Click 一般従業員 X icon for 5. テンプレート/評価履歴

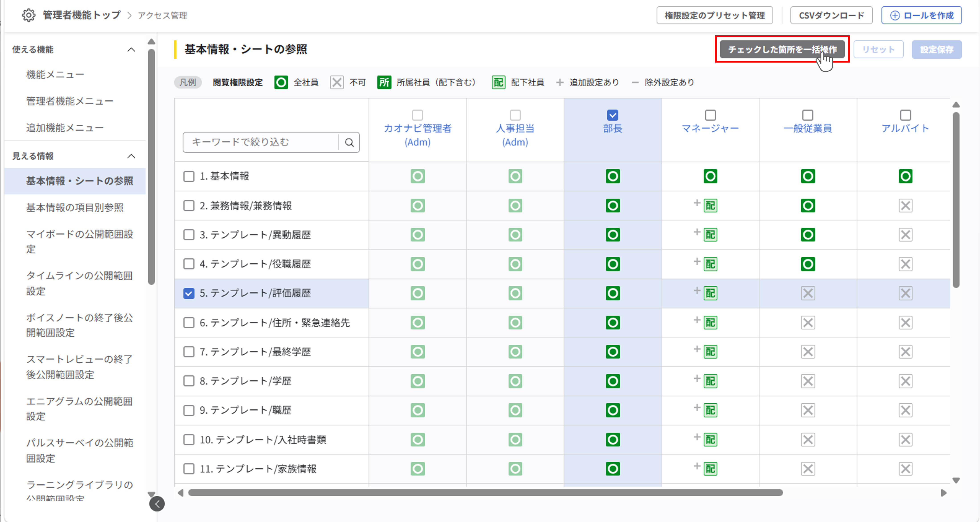coord(808,293)
